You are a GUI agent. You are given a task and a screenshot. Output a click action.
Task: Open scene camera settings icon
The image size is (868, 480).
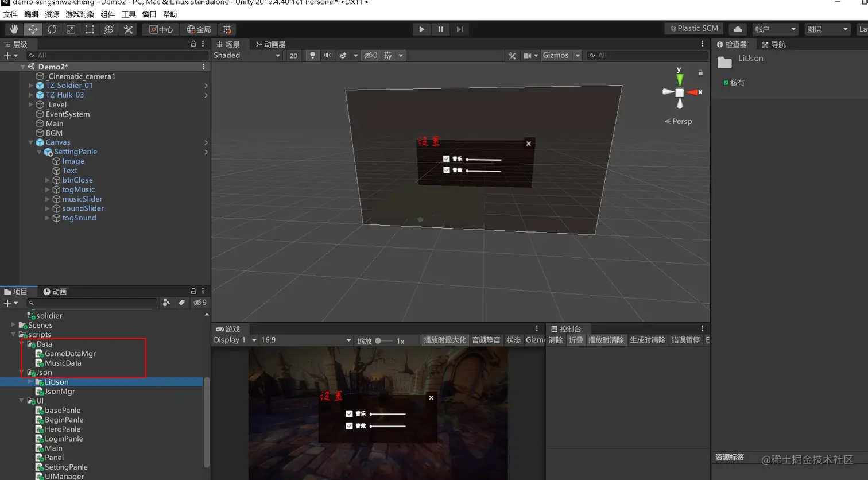[x=527, y=56]
